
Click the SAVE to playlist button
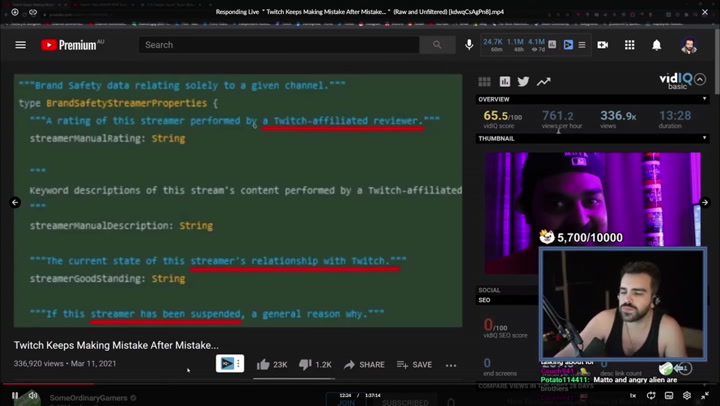click(414, 365)
